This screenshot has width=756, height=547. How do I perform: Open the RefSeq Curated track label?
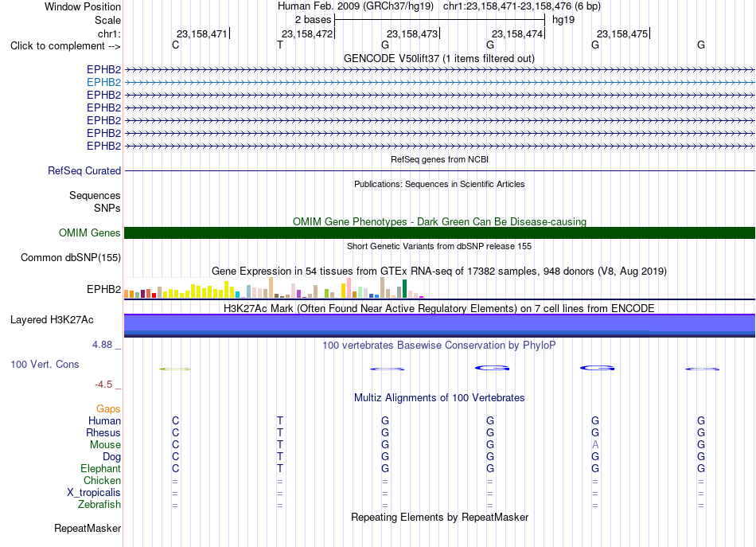tap(84, 170)
